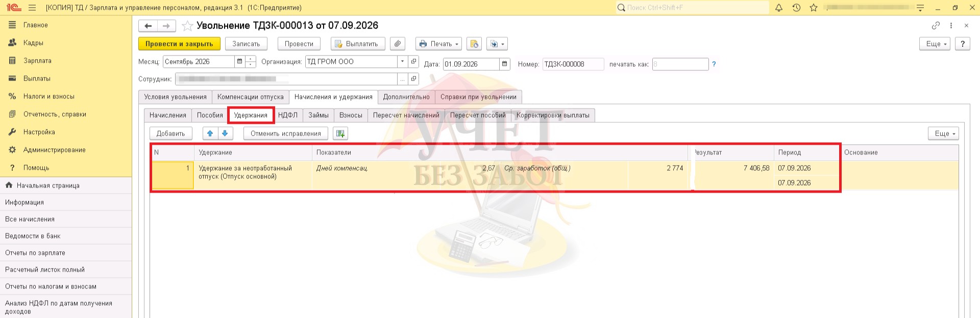Image resolution: width=980 pixels, height=318 pixels.
Task: Switch to the Компенсации отпуска tab
Action: (251, 97)
